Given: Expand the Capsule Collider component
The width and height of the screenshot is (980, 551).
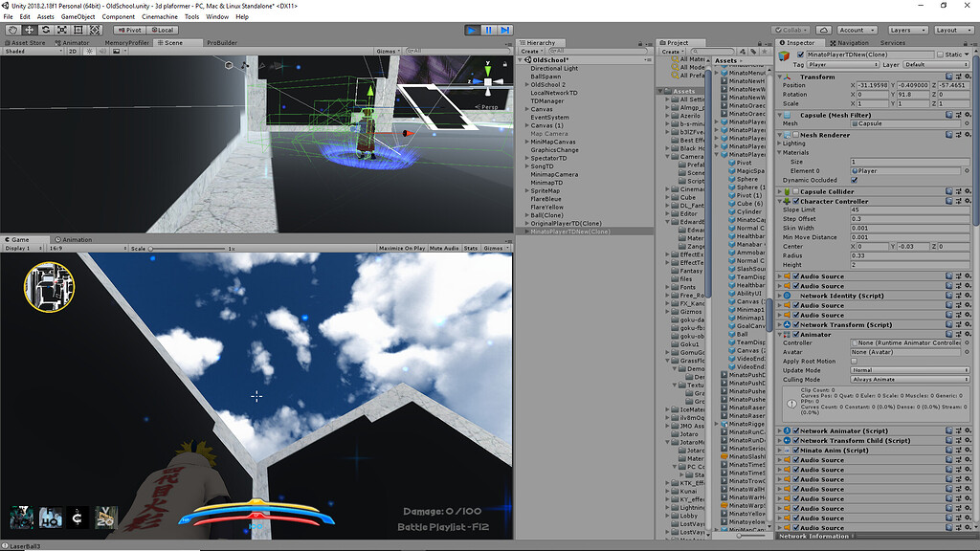Looking at the screenshot, I should (x=780, y=191).
